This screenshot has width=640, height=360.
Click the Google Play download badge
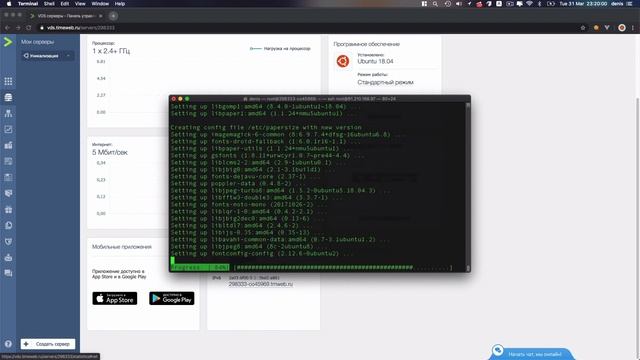(x=171, y=298)
